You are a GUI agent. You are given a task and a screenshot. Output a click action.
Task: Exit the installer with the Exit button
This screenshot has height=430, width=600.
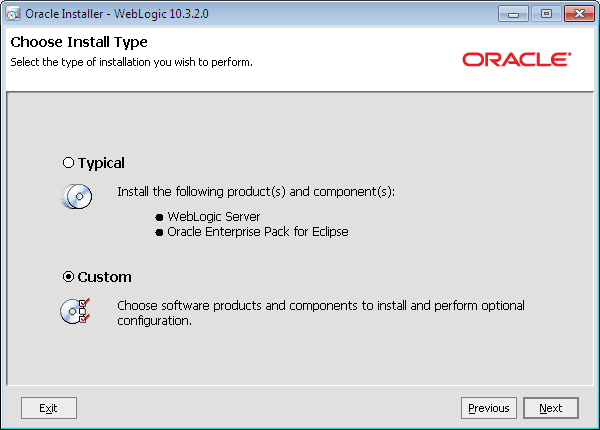49,408
